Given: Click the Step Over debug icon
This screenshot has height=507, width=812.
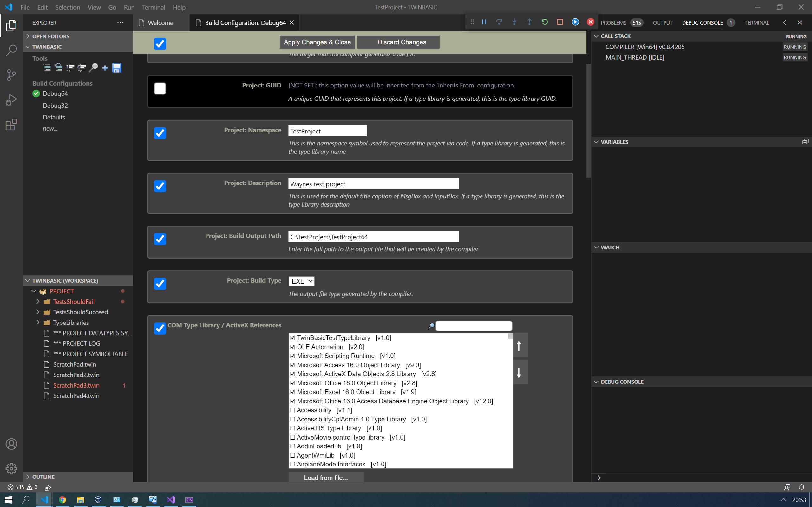Looking at the screenshot, I should point(499,22).
